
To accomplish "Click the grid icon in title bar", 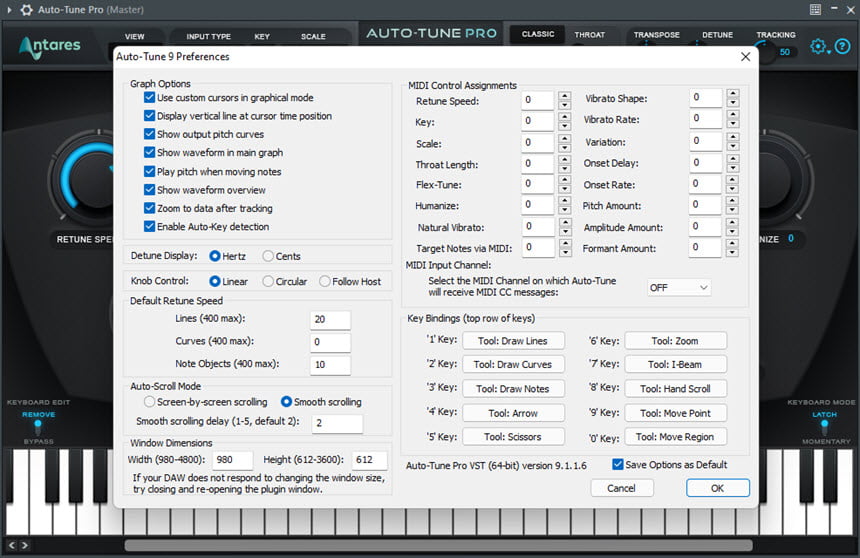I will [815, 9].
